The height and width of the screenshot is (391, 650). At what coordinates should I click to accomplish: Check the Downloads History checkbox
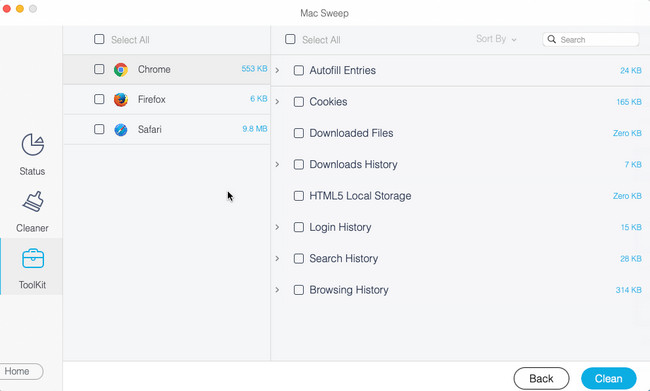(x=298, y=165)
